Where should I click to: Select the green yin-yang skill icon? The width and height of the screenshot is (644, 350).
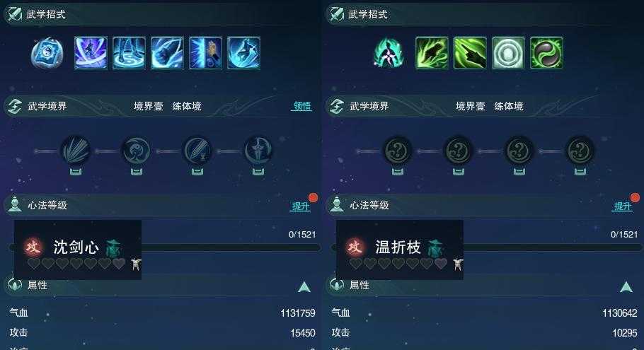[546, 53]
